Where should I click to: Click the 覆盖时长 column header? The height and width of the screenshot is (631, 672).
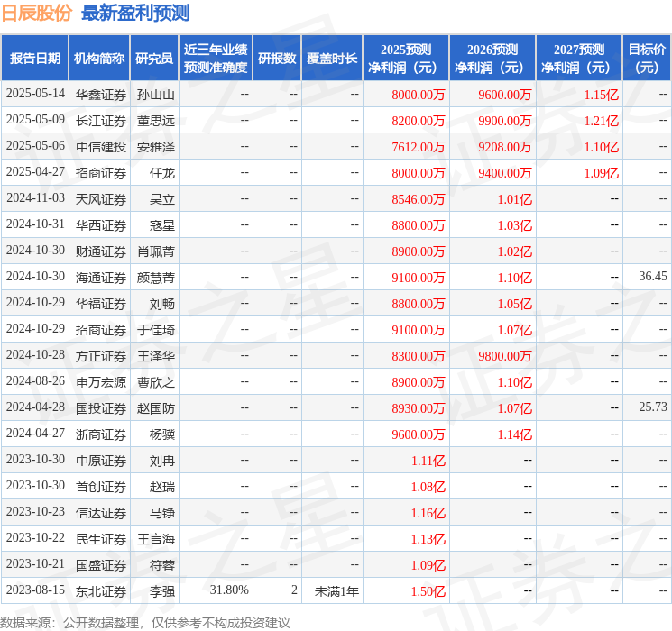click(x=332, y=59)
